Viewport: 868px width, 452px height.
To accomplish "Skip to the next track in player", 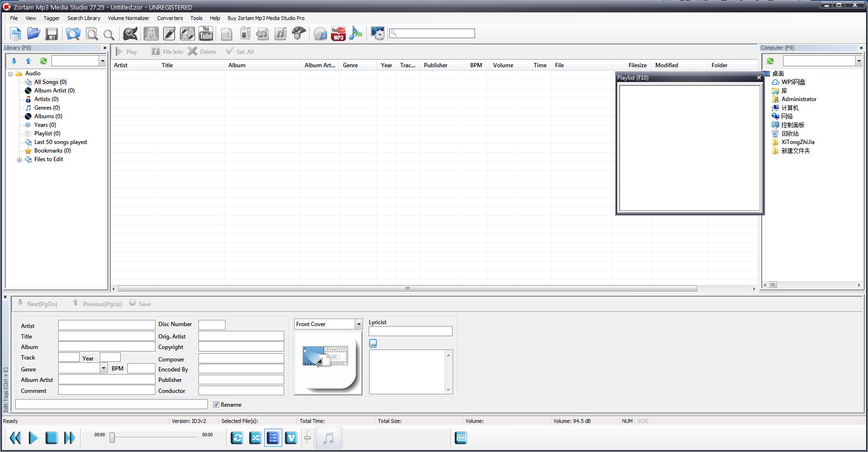I will click(70, 438).
